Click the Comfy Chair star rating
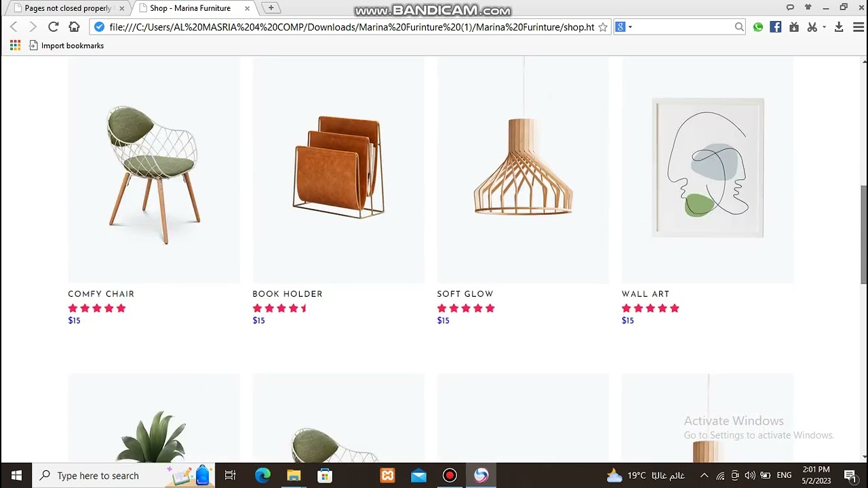868x488 pixels. tap(97, 308)
